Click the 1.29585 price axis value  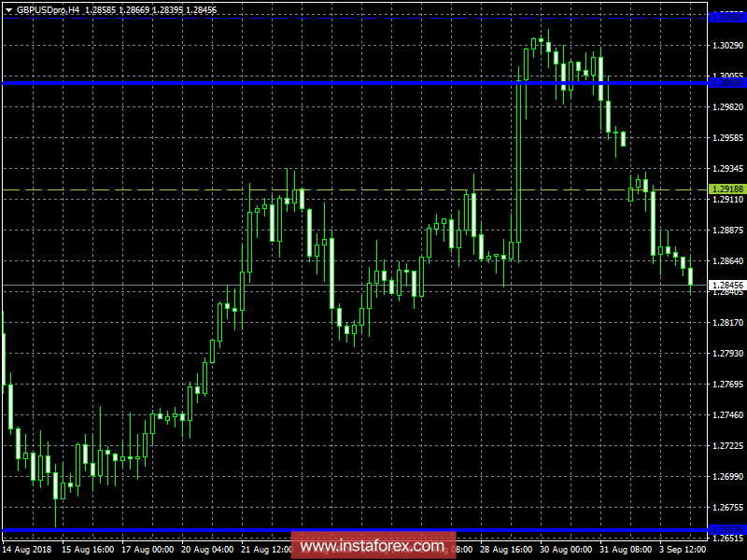(728, 137)
